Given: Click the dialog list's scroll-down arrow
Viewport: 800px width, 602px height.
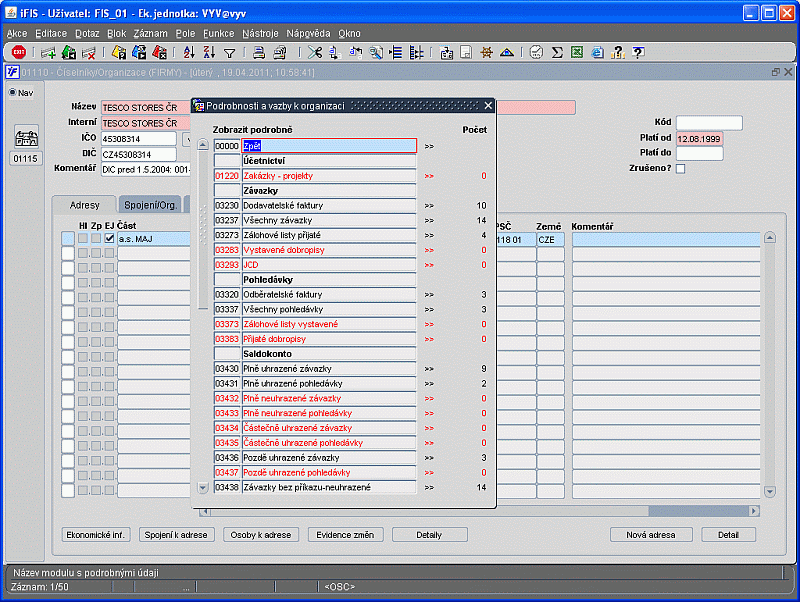Looking at the screenshot, I should point(204,488).
